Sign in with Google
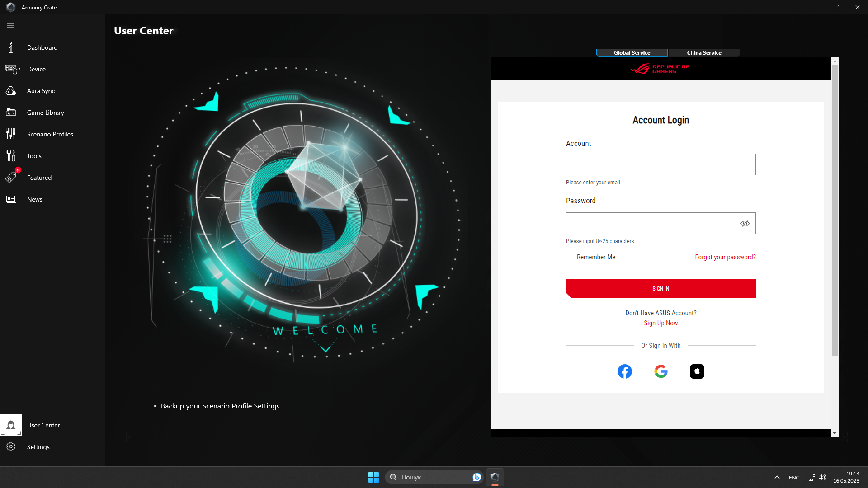This screenshot has width=868, height=488. [x=660, y=371]
